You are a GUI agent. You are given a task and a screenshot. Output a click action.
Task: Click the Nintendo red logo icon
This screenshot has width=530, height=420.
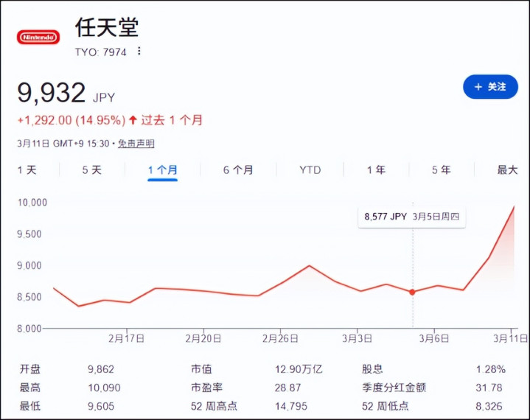(38, 37)
